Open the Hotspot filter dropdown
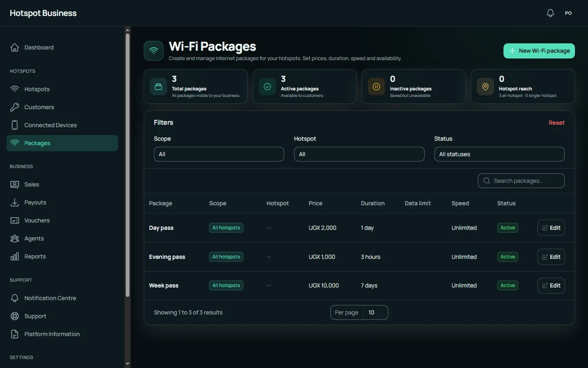Viewport: 588px width, 368px height. pyautogui.click(x=359, y=154)
